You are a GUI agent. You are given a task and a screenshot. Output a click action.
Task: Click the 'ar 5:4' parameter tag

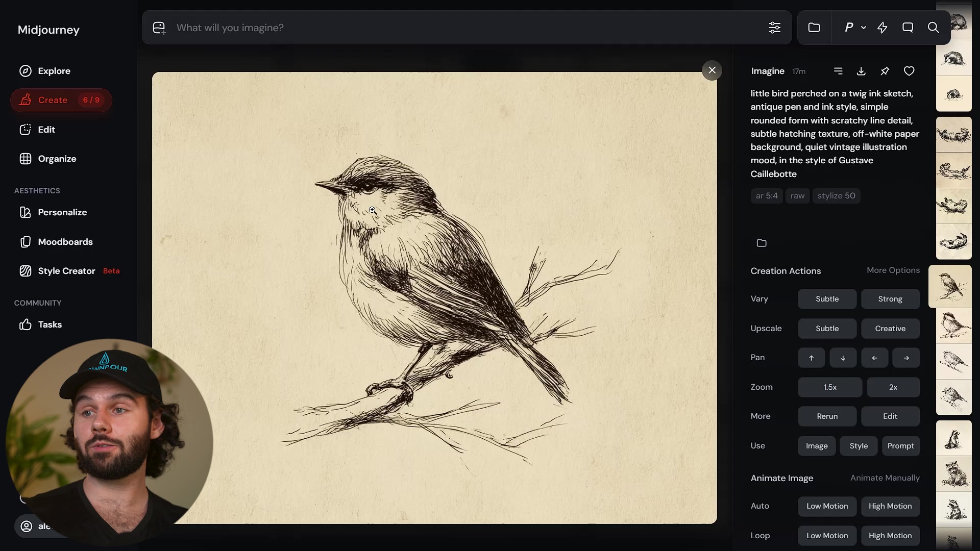pos(767,196)
